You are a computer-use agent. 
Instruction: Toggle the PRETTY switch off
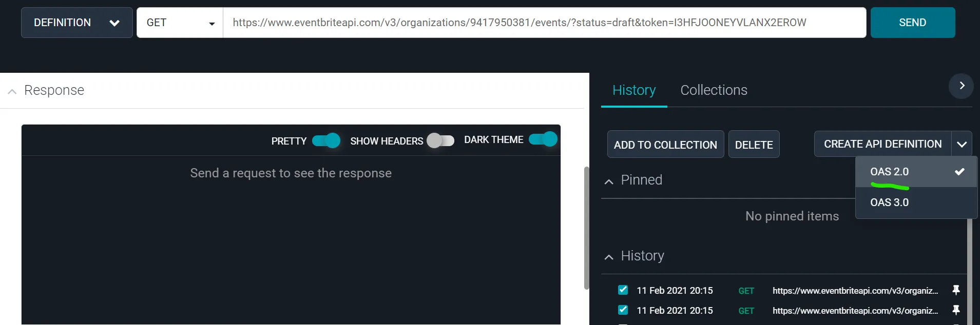click(x=326, y=140)
